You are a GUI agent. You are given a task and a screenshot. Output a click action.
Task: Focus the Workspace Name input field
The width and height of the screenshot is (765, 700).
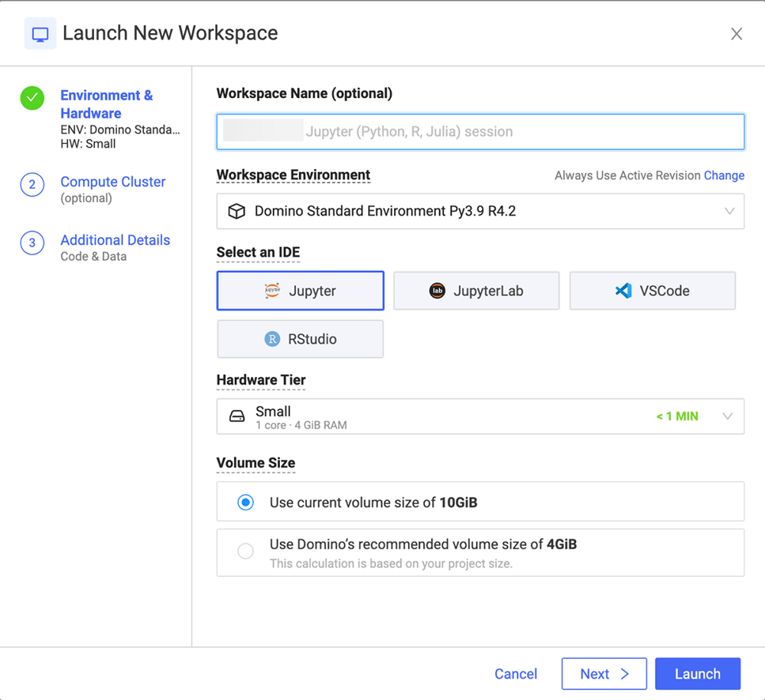click(x=480, y=132)
